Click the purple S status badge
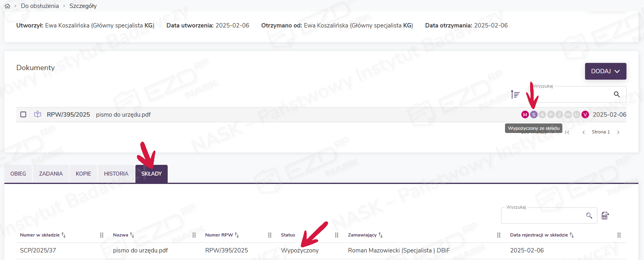The height and width of the screenshot is (260, 644). tap(534, 115)
